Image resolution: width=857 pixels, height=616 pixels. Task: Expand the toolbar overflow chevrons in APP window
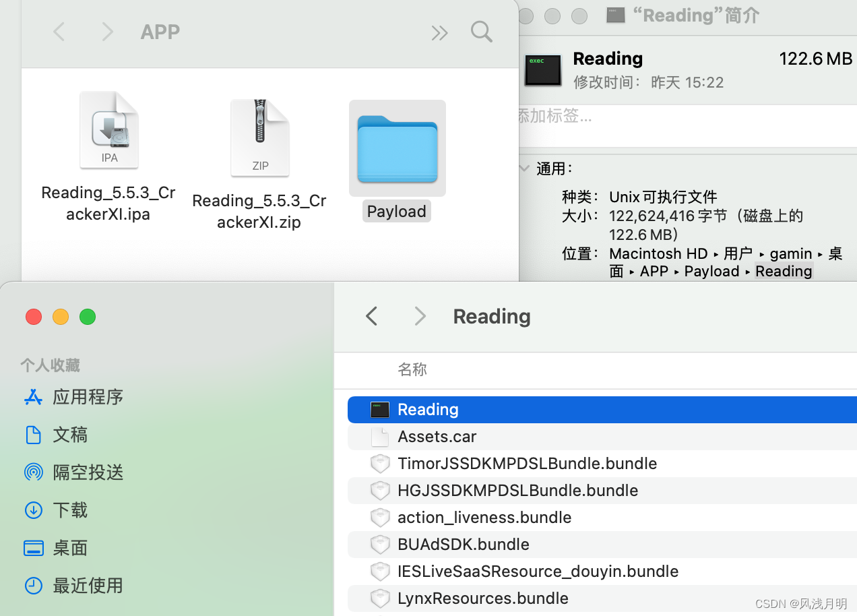point(439,32)
